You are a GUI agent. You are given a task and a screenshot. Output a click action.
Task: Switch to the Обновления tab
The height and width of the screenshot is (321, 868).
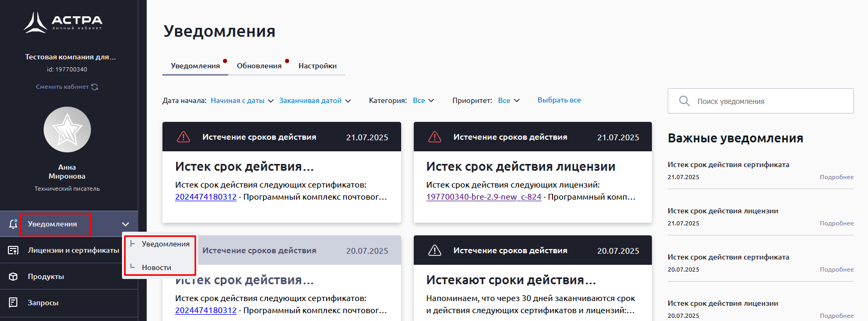click(x=259, y=66)
